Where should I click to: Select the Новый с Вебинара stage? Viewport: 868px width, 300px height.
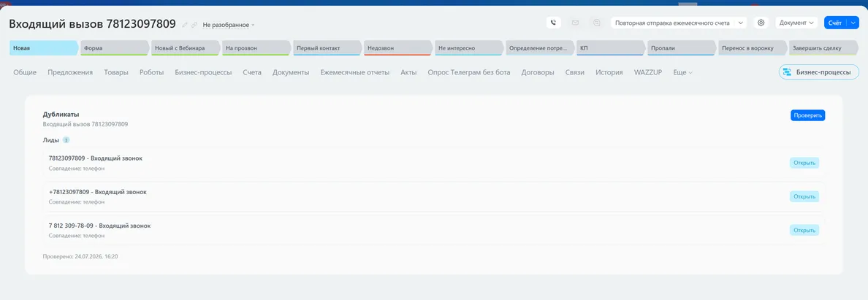(186, 48)
